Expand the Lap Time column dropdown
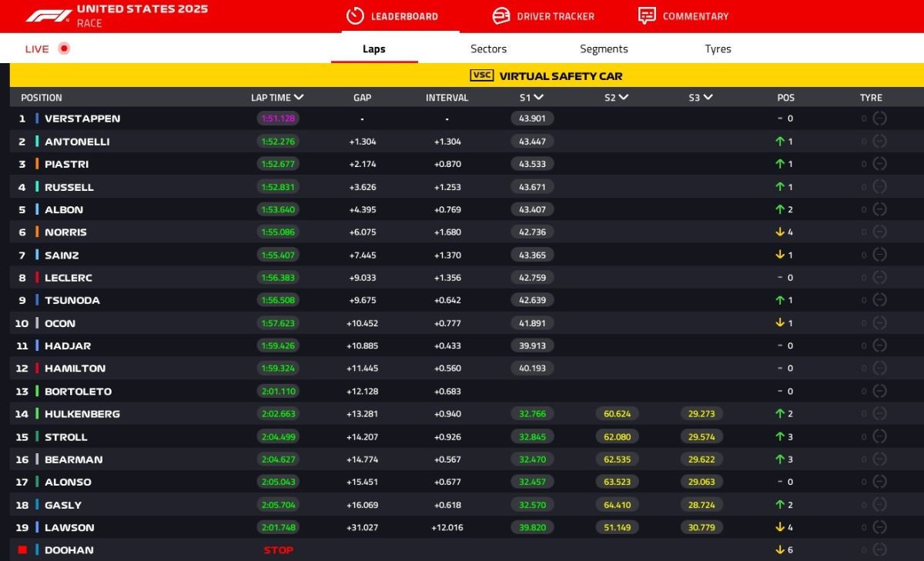 (x=299, y=98)
